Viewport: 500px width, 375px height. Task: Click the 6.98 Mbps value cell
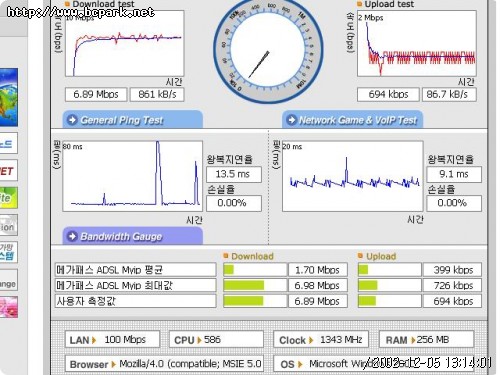click(x=318, y=285)
